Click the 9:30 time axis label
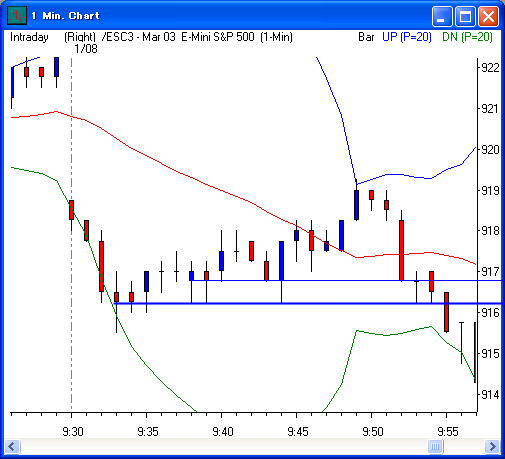The width and height of the screenshot is (505, 459). [73, 432]
